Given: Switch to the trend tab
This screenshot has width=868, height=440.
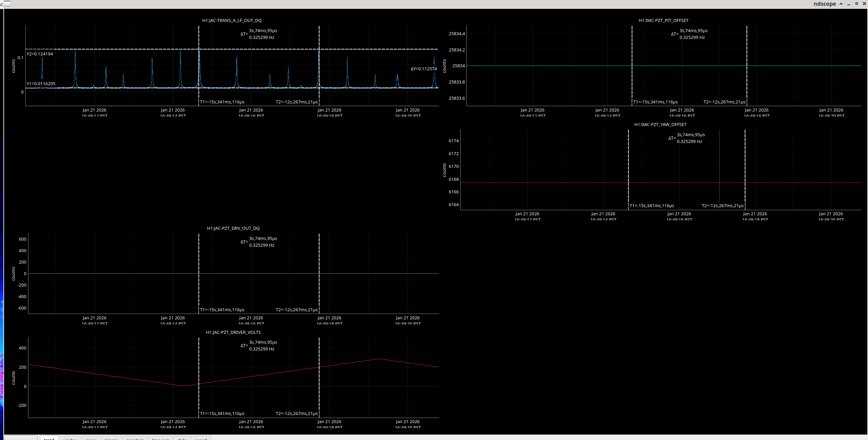Looking at the screenshot, I should (x=49, y=438).
